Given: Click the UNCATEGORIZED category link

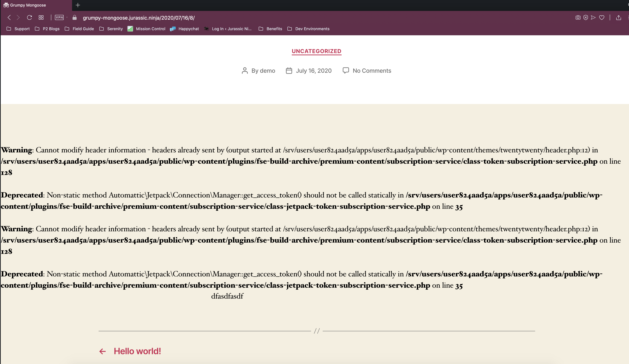Looking at the screenshot, I should 316,51.
